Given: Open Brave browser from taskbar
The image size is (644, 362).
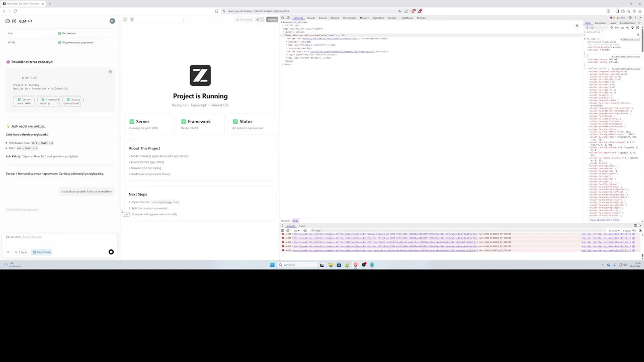Looking at the screenshot, I should point(355,265).
